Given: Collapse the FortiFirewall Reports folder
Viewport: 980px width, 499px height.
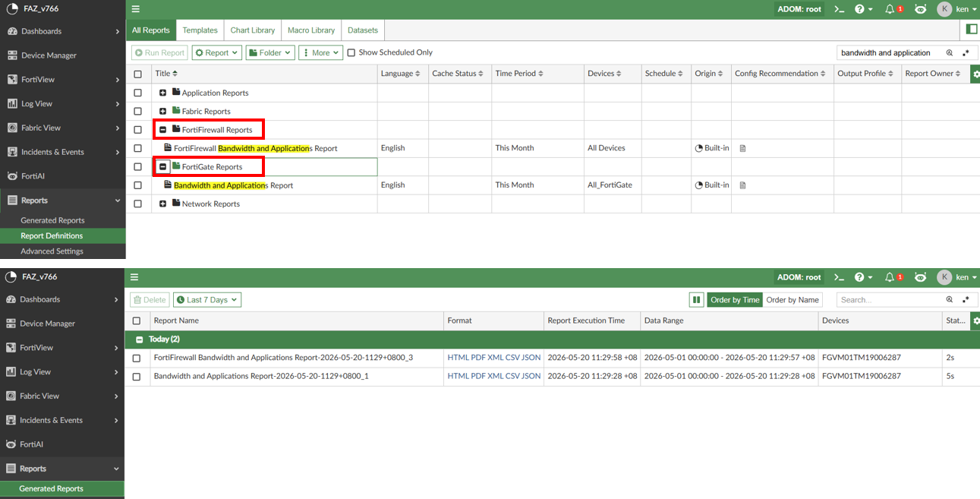Looking at the screenshot, I should [x=162, y=130].
